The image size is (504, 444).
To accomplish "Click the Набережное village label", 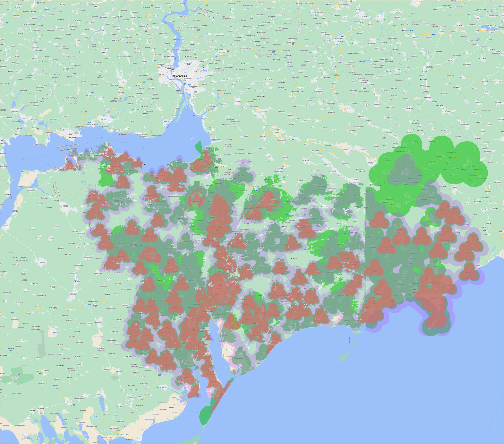I will click(28, 136).
